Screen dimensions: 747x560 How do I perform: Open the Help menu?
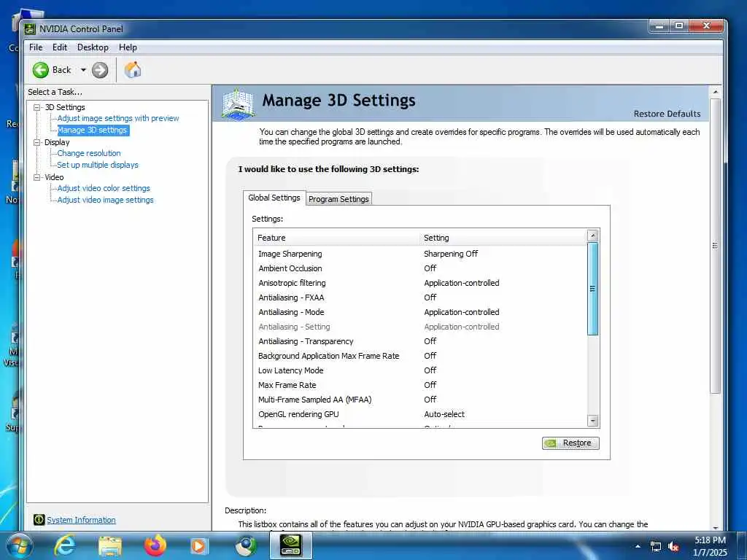[x=128, y=47]
